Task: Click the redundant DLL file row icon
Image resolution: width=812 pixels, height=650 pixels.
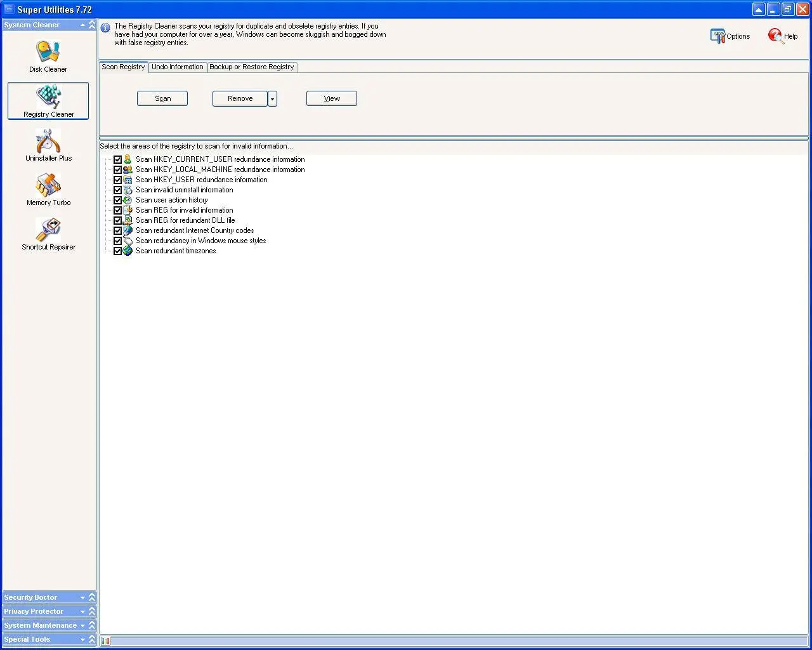Action: click(x=128, y=220)
